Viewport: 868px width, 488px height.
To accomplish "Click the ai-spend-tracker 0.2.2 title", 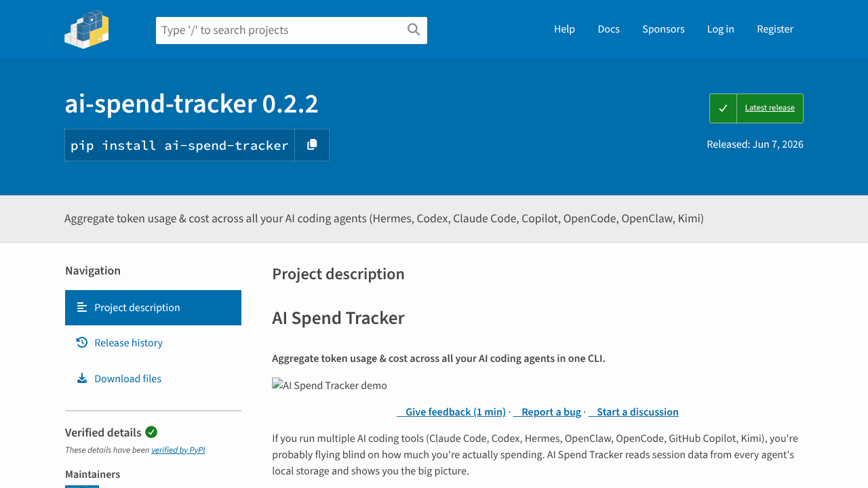I will click(191, 104).
